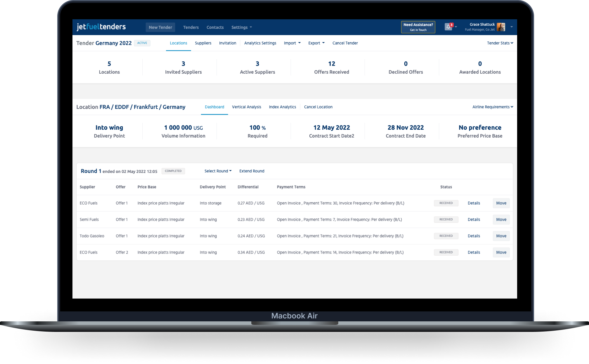
Task: Click Move for Todo Gasoleo offer
Action: pyautogui.click(x=501, y=236)
